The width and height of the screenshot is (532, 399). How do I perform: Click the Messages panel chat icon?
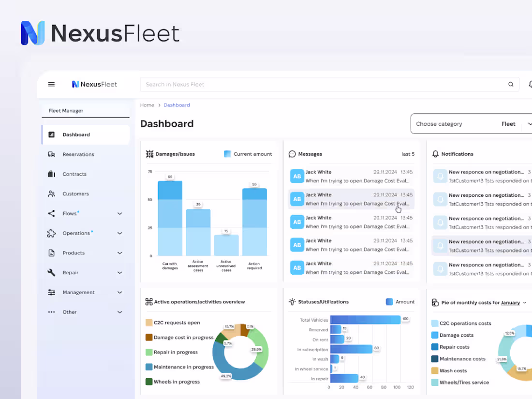point(292,154)
